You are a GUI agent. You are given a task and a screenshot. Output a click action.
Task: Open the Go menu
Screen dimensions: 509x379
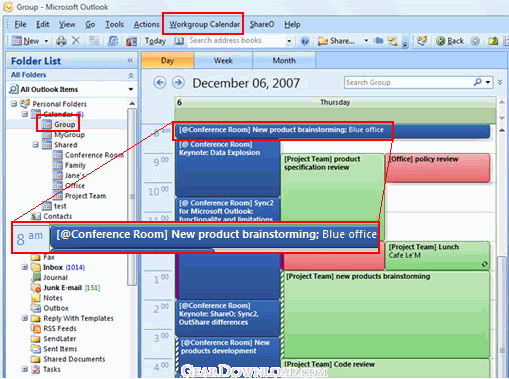click(x=90, y=24)
